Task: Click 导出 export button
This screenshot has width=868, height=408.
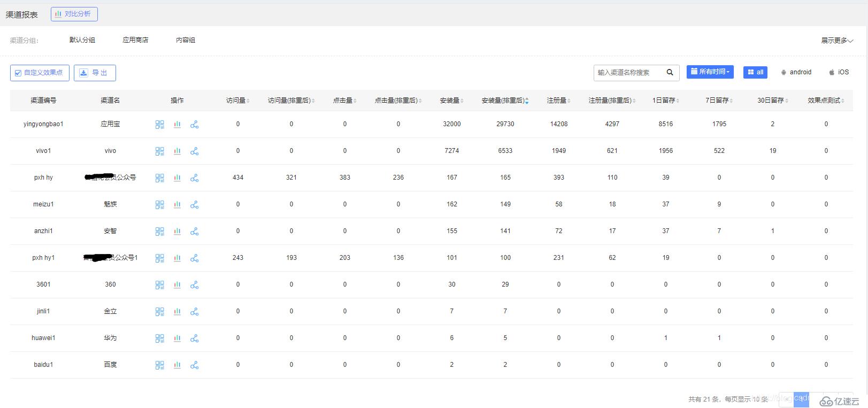Action: click(x=95, y=73)
